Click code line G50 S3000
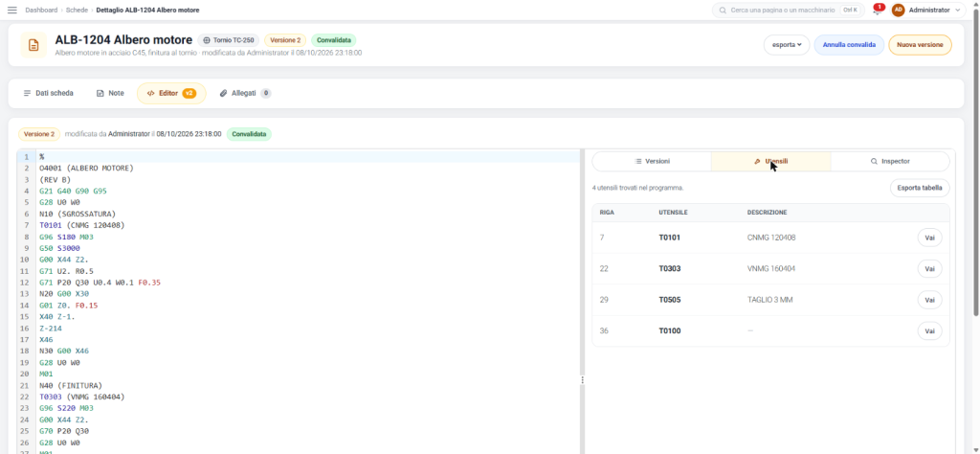This screenshot has height=454, width=980. (59, 248)
